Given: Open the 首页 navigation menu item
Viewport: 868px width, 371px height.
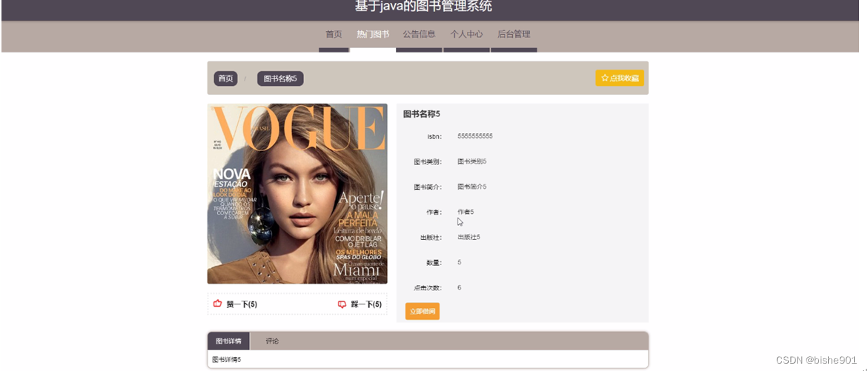Looking at the screenshot, I should coord(334,34).
